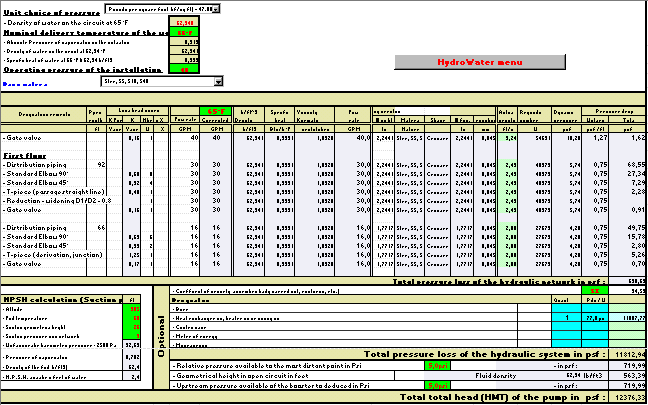648x405 pixels.
Task: Select the geometrical height result 563,39
Action: (628, 376)
